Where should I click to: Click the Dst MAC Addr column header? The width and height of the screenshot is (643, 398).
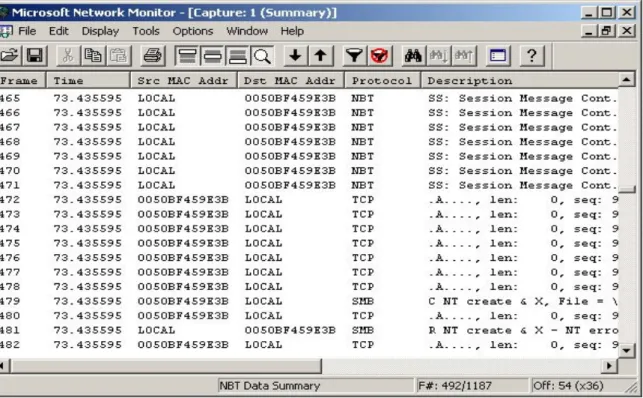pyautogui.click(x=291, y=80)
